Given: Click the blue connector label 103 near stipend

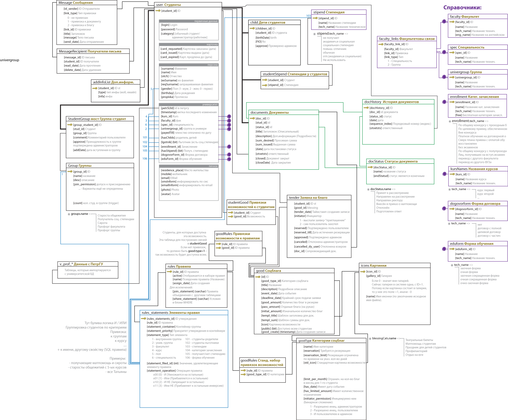Looking at the screenshot, I should click(x=308, y=16).
